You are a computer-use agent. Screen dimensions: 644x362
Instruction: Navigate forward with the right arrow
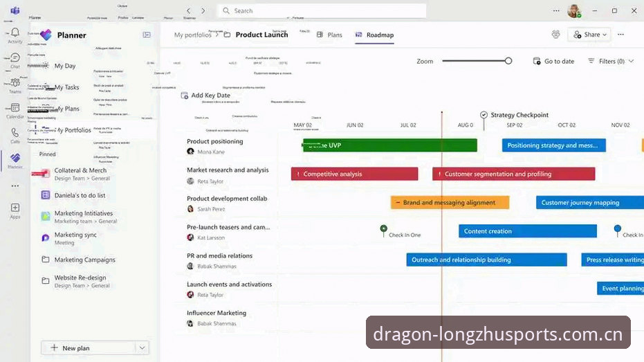[x=203, y=10]
